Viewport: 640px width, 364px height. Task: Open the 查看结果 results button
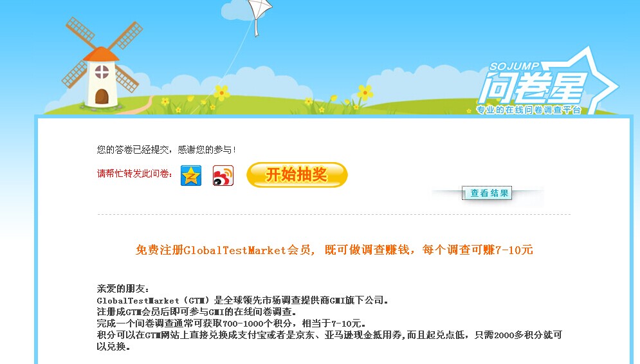pos(487,193)
